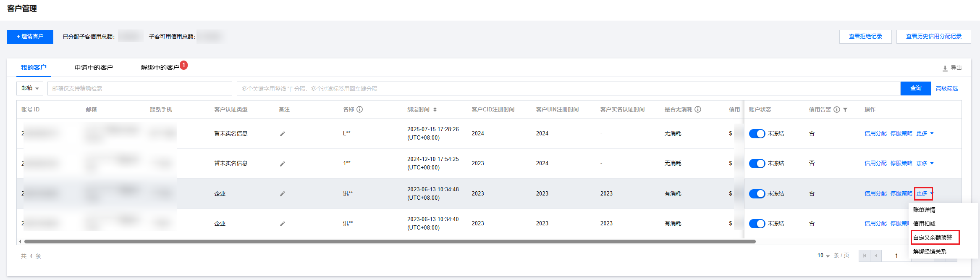The width and height of the screenshot is (980, 280).
Task: Sort by 绑定时间 using the sort icon
Action: [x=435, y=110]
